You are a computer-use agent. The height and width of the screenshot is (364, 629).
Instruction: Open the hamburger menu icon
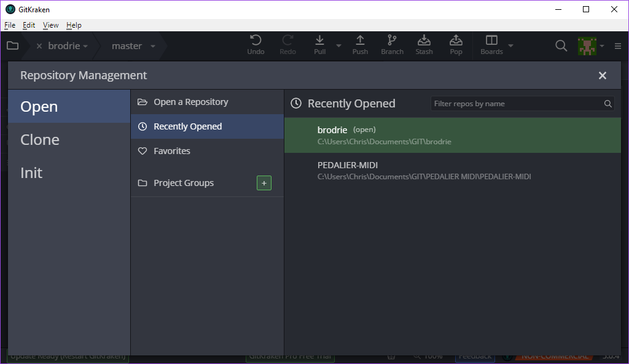coord(618,46)
